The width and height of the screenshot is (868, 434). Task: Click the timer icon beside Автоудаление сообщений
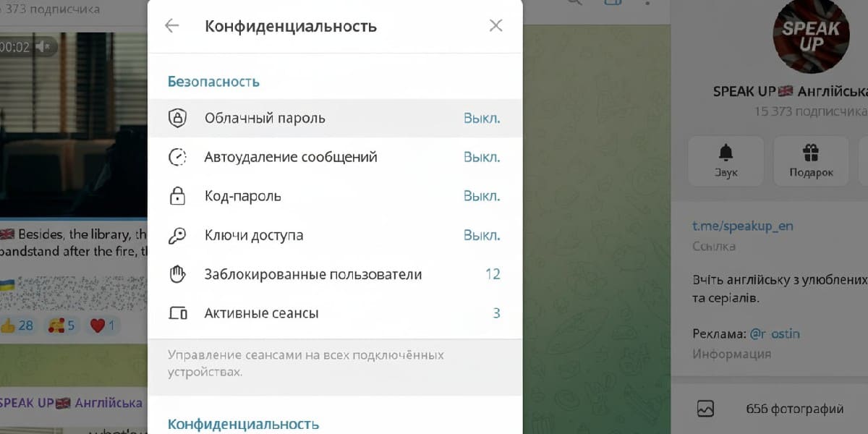point(177,157)
